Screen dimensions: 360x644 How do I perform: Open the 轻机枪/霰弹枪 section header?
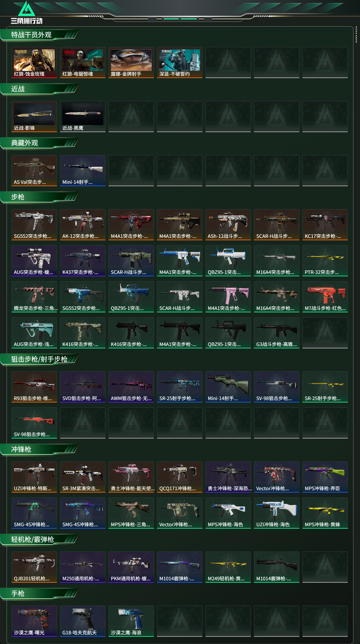pos(39,539)
